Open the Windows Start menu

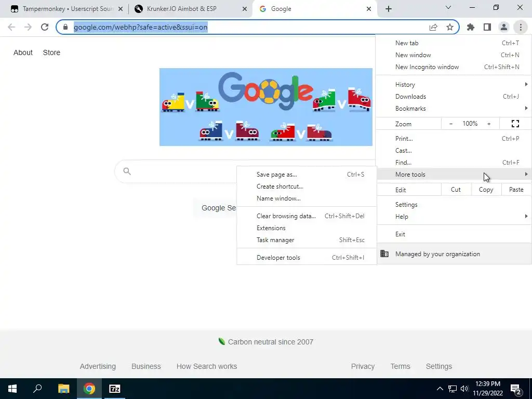click(x=12, y=389)
